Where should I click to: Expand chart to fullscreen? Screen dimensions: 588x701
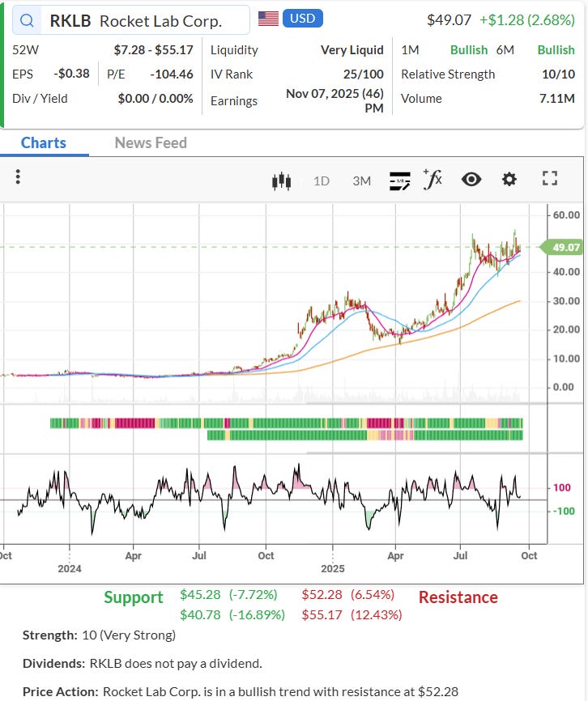point(550,178)
